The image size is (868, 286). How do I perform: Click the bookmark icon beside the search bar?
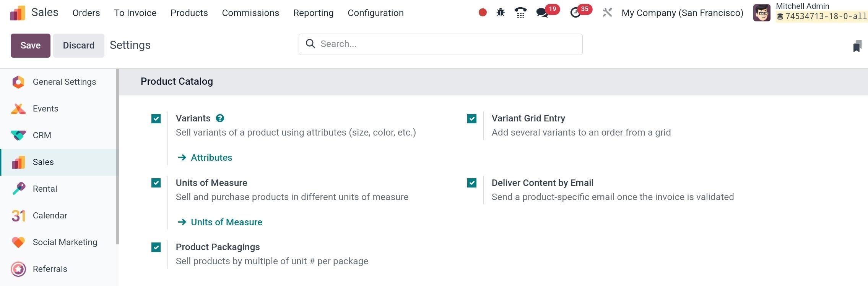[857, 46]
